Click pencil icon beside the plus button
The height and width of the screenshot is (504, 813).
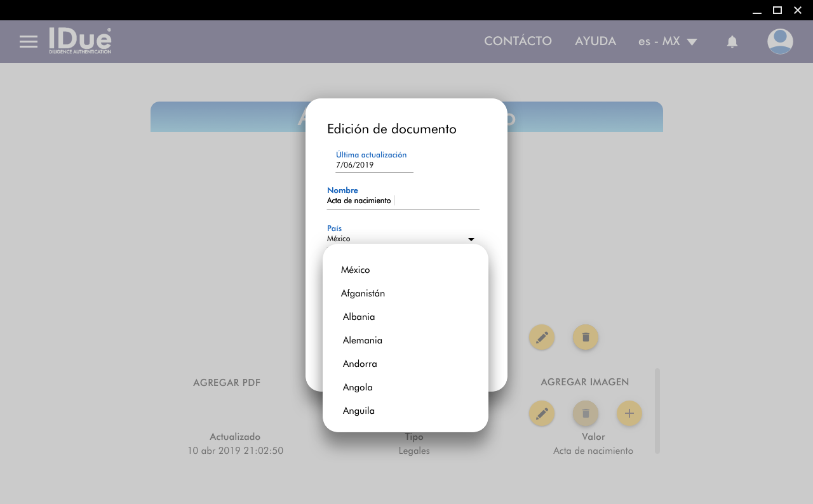(542, 413)
